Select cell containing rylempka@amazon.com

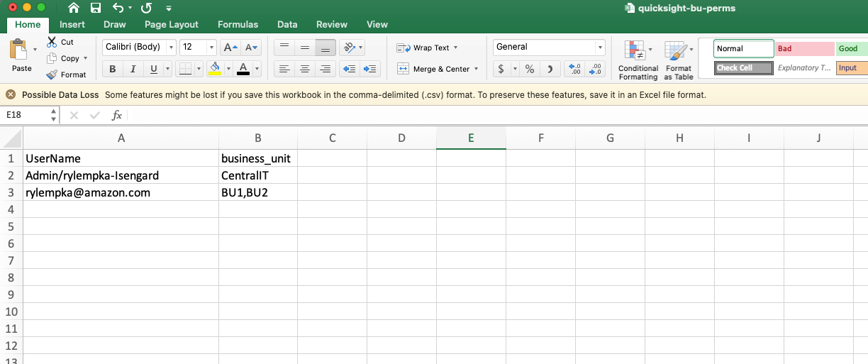(88, 192)
